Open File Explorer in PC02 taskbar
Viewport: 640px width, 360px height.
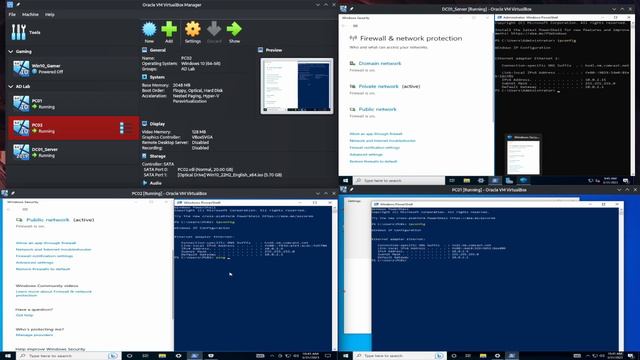[162, 356]
